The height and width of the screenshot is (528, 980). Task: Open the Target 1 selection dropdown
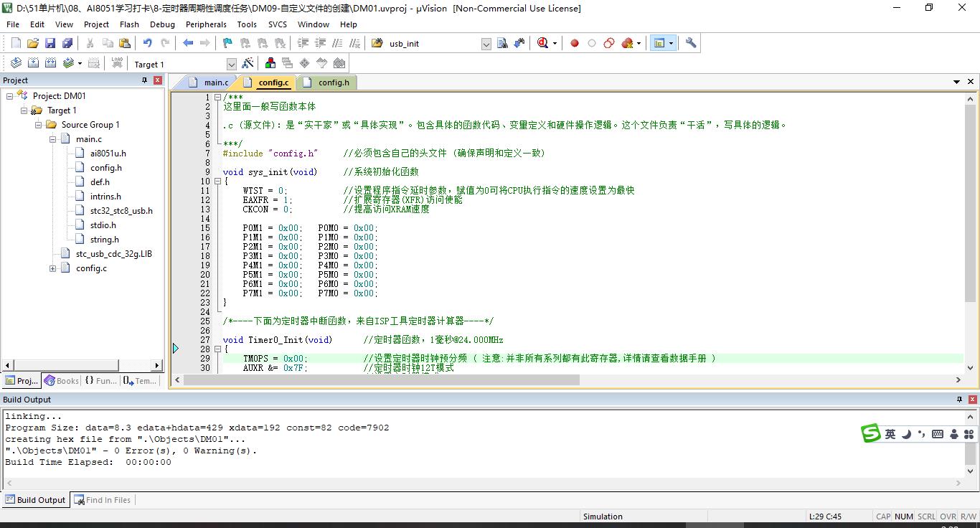pyautogui.click(x=231, y=64)
